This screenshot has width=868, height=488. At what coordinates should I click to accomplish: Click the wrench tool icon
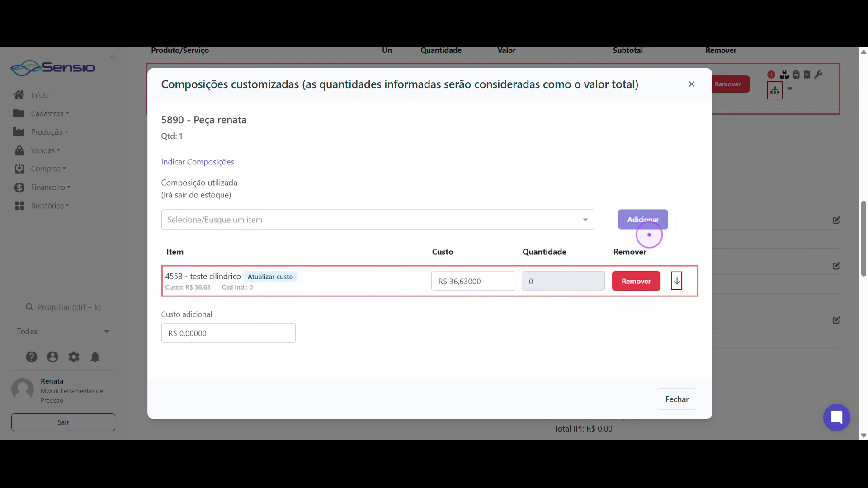(x=818, y=75)
